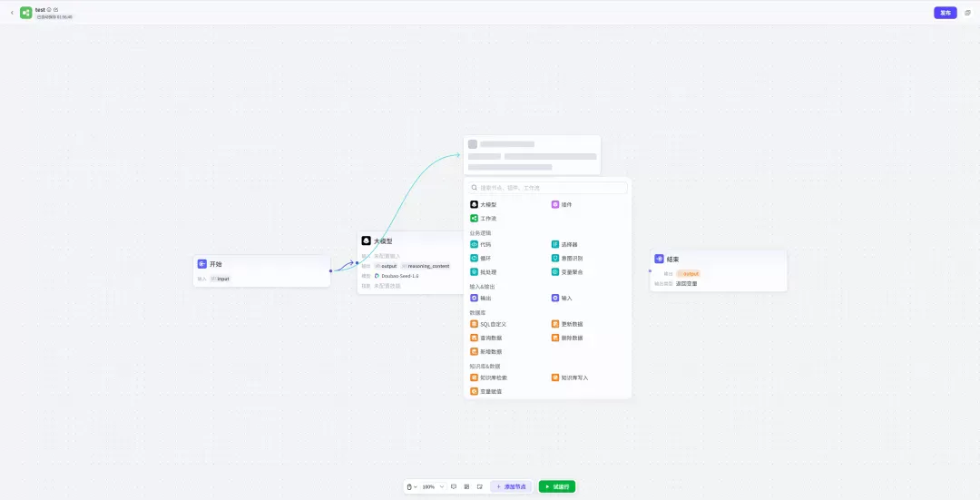
Task: Toggle the auto-layout grid icon
Action: pyautogui.click(x=467, y=486)
